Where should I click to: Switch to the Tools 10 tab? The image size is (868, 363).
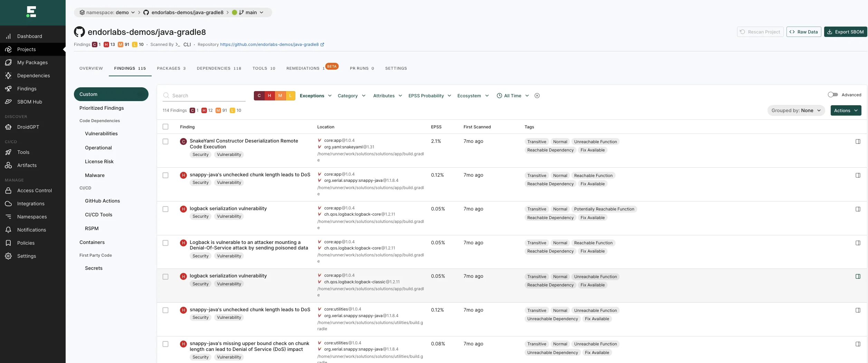point(264,68)
